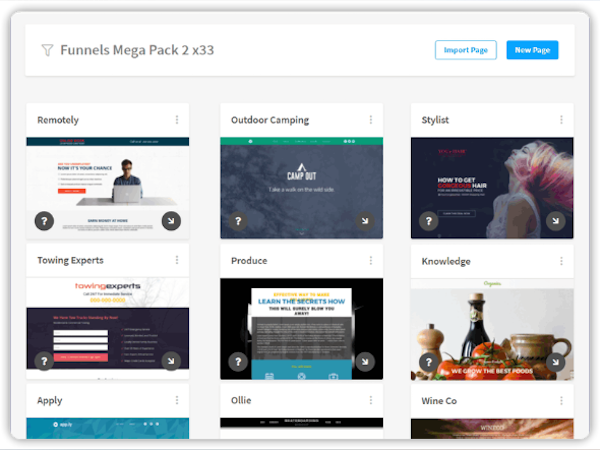Create a New Page
This screenshot has height=450, width=600.
click(532, 50)
